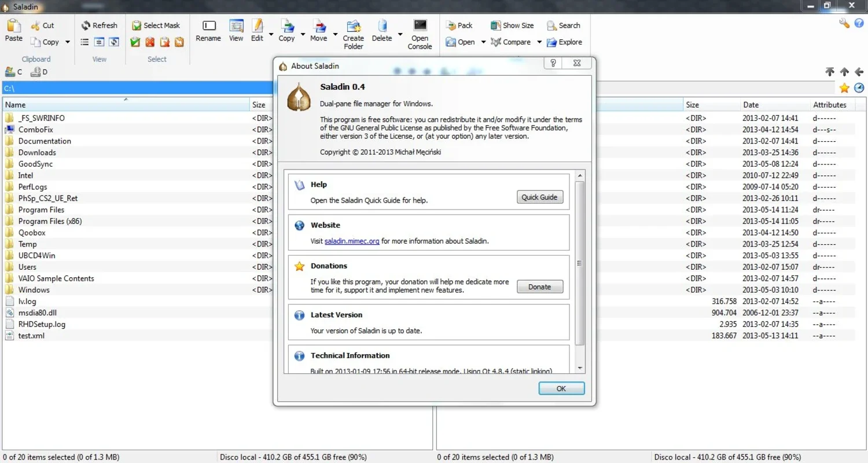This screenshot has width=868, height=463.
Task: Switch to the list view mode icon
Action: 84,42
